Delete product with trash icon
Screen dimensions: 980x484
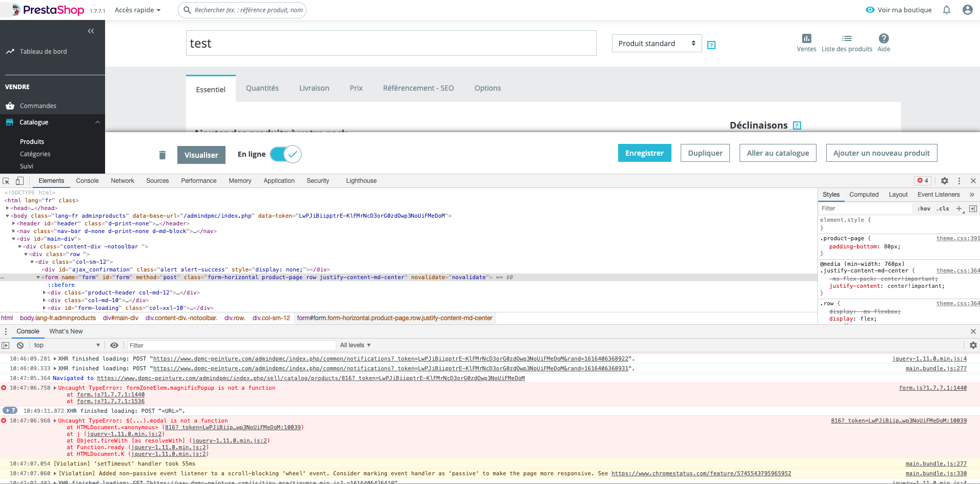pos(162,155)
